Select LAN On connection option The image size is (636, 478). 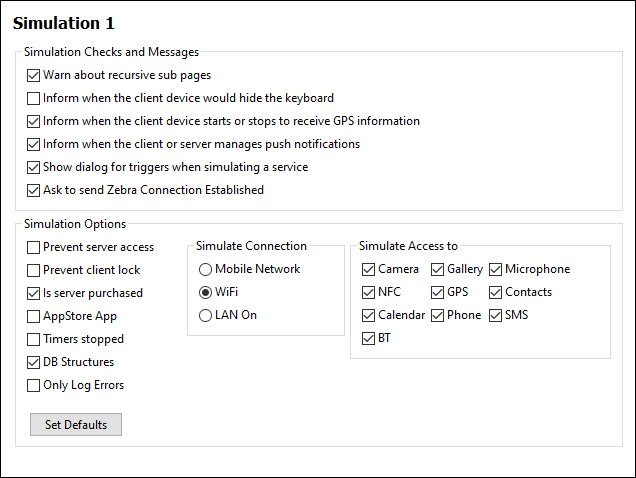[206, 315]
